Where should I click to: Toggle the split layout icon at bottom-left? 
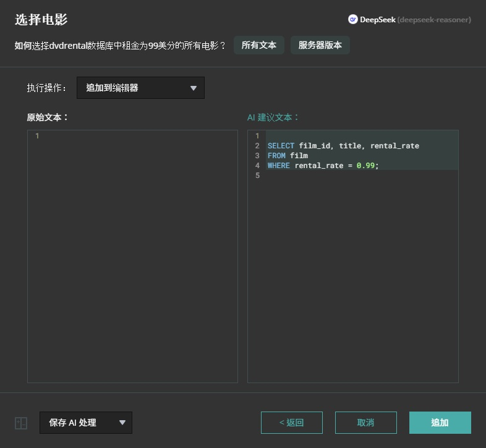point(21,423)
